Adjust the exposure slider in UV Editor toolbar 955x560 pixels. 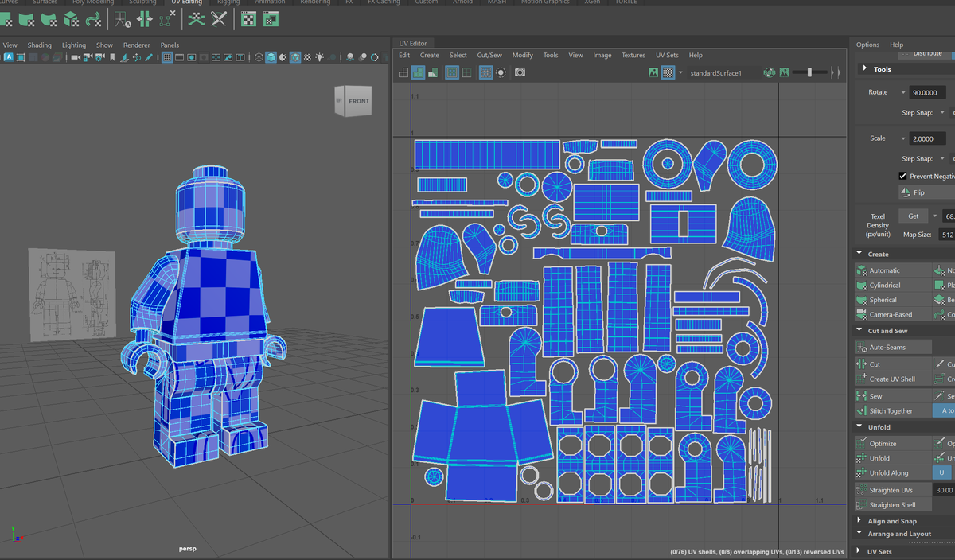click(810, 72)
